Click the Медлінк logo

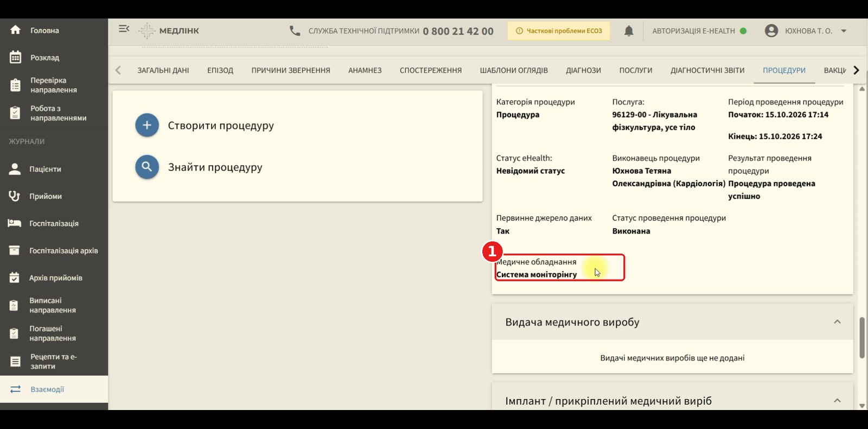point(169,31)
